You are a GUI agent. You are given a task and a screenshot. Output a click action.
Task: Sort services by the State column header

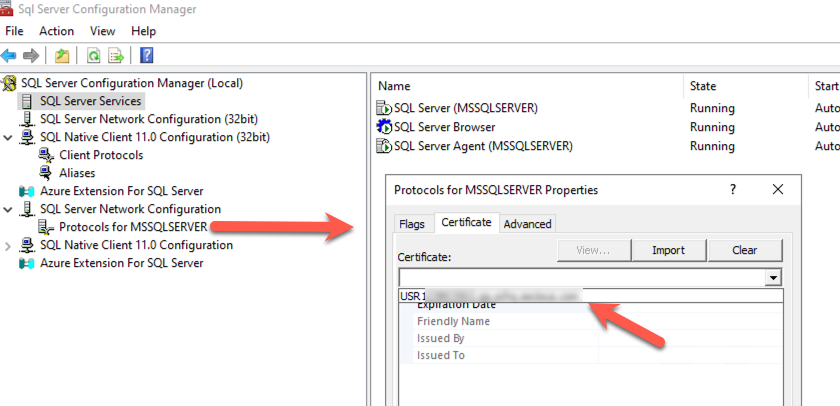[x=704, y=86]
